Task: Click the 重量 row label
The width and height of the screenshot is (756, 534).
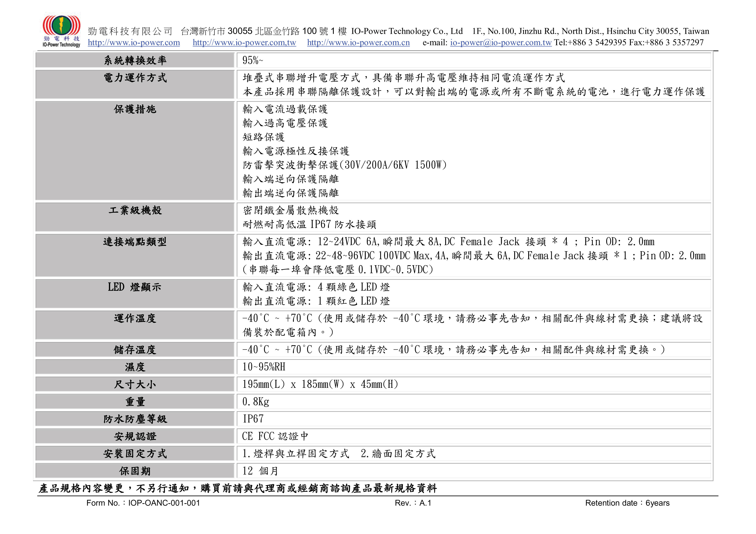Action: click(135, 402)
